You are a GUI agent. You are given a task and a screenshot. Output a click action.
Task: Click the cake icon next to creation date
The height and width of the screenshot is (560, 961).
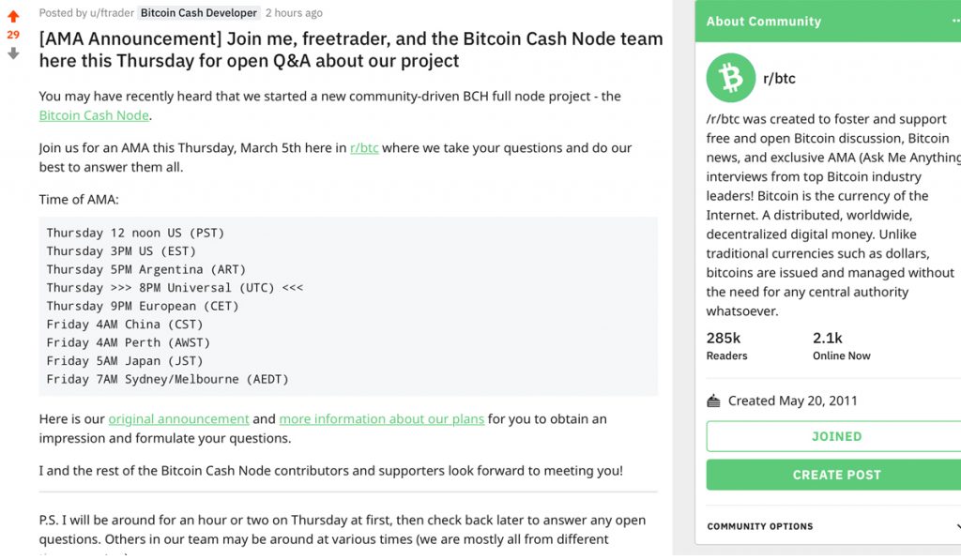(x=715, y=400)
